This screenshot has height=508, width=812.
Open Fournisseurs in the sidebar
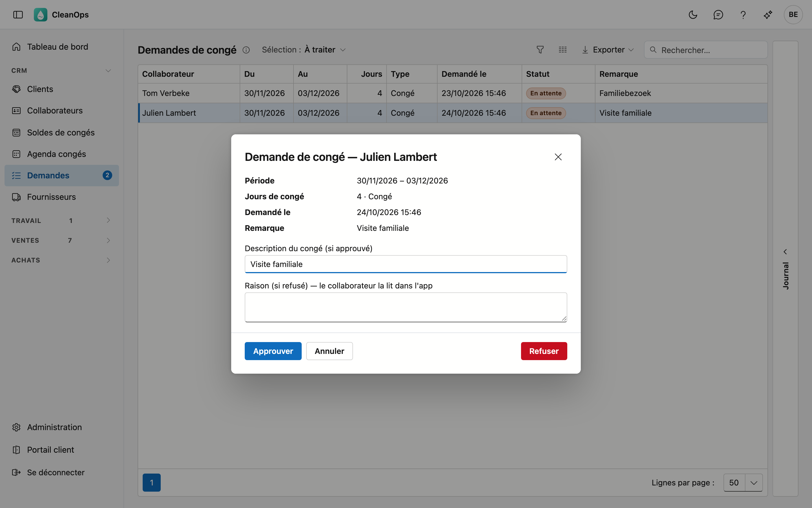point(62,197)
